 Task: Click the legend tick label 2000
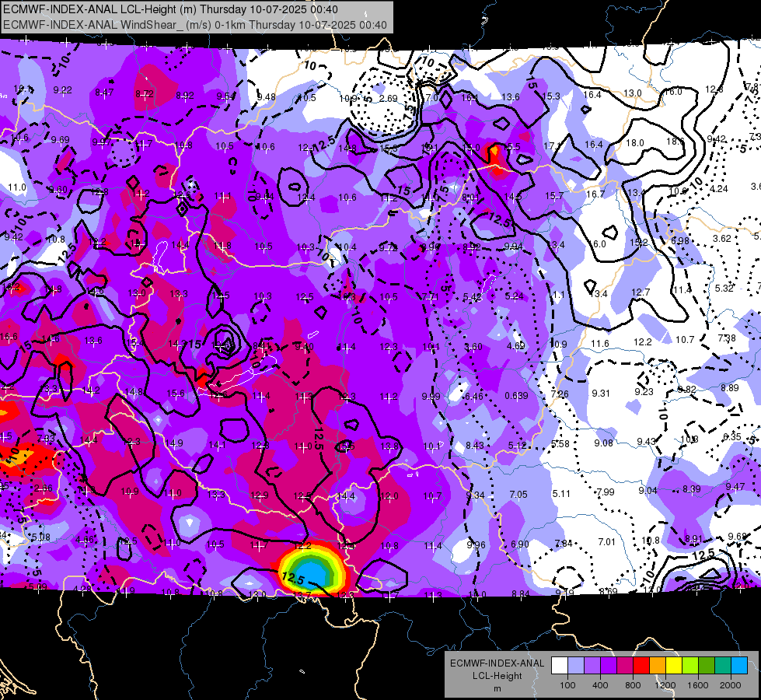click(x=731, y=685)
